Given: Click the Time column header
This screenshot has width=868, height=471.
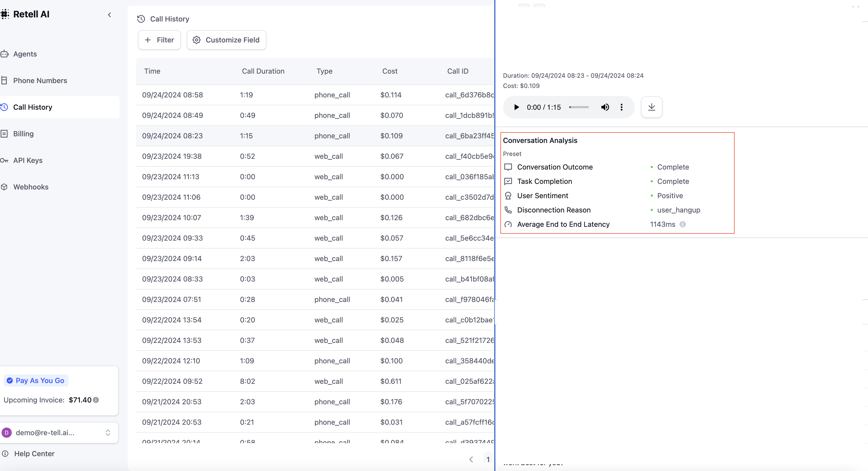Looking at the screenshot, I should pyautogui.click(x=152, y=71).
